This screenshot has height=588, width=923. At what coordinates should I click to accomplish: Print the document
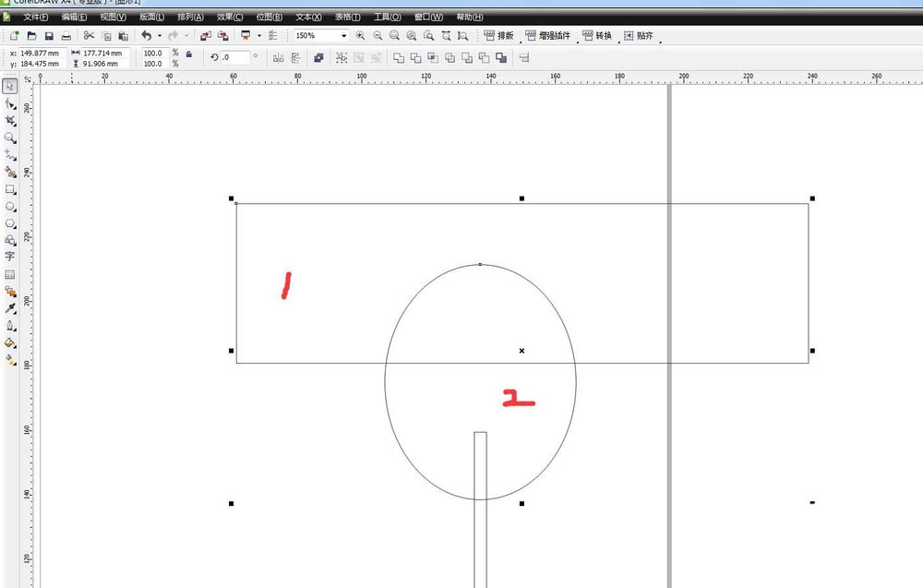click(x=66, y=36)
